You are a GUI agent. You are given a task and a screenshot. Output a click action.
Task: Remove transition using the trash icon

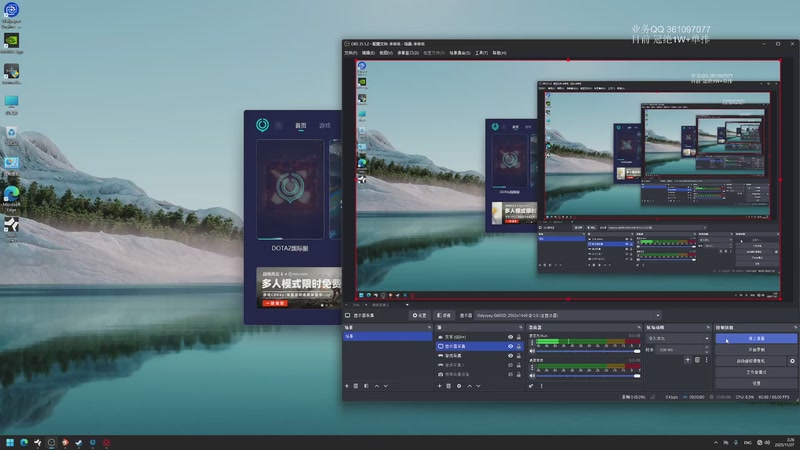click(697, 360)
